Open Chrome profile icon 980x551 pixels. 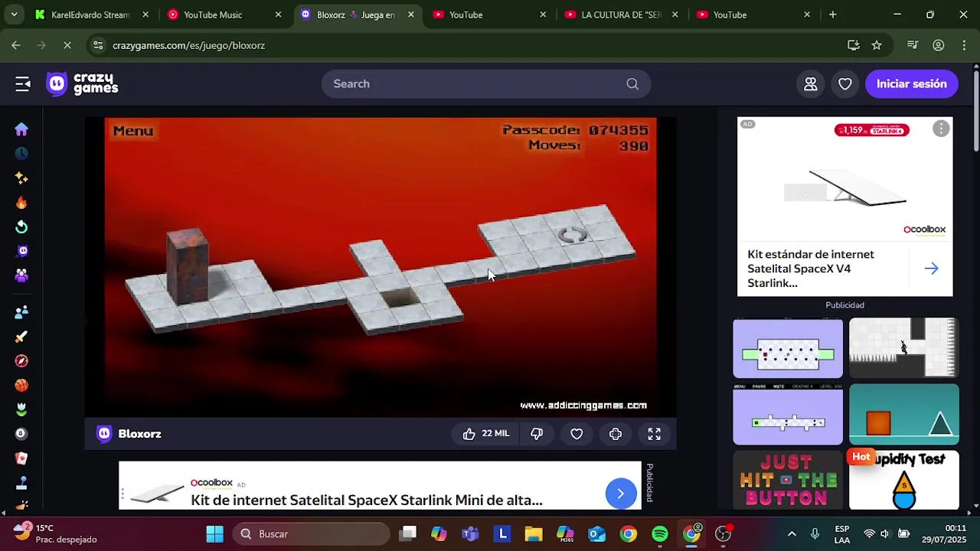pos(938,45)
